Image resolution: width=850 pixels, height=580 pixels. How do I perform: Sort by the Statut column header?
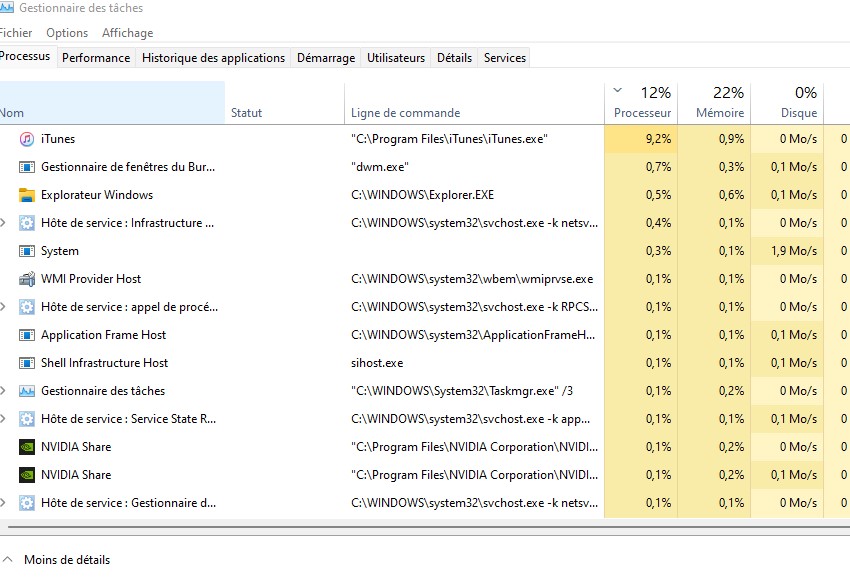click(x=285, y=103)
